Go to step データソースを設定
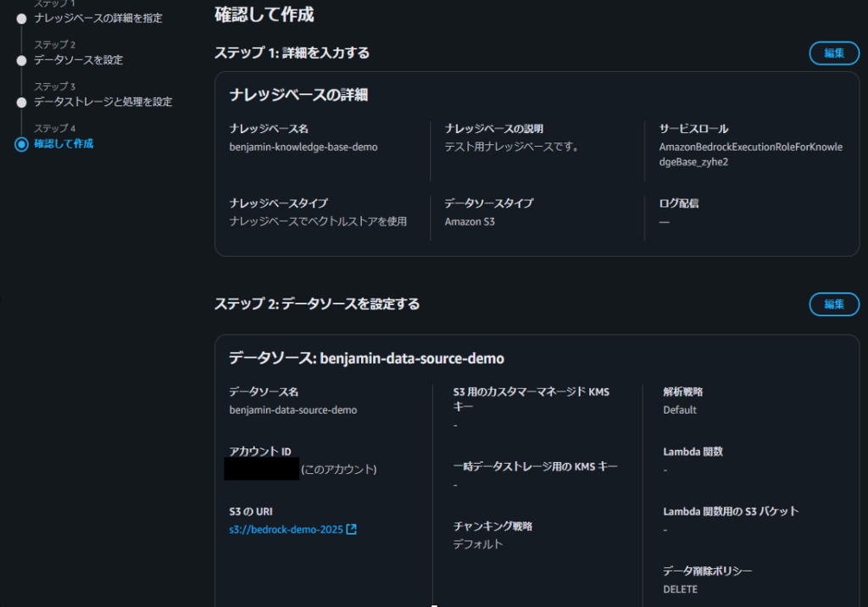 pyautogui.click(x=78, y=60)
